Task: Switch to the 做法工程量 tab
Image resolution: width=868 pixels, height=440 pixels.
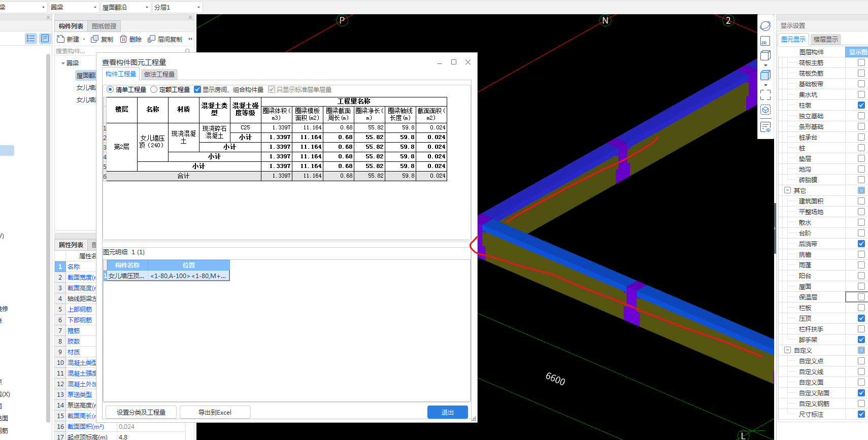Action: (x=159, y=74)
